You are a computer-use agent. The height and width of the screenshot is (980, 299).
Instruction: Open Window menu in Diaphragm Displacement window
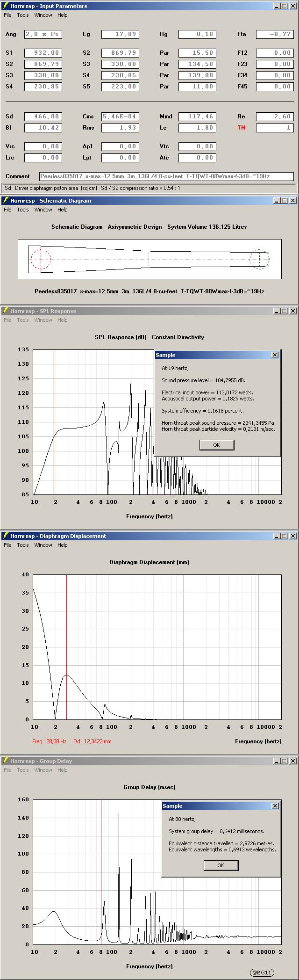point(43,545)
